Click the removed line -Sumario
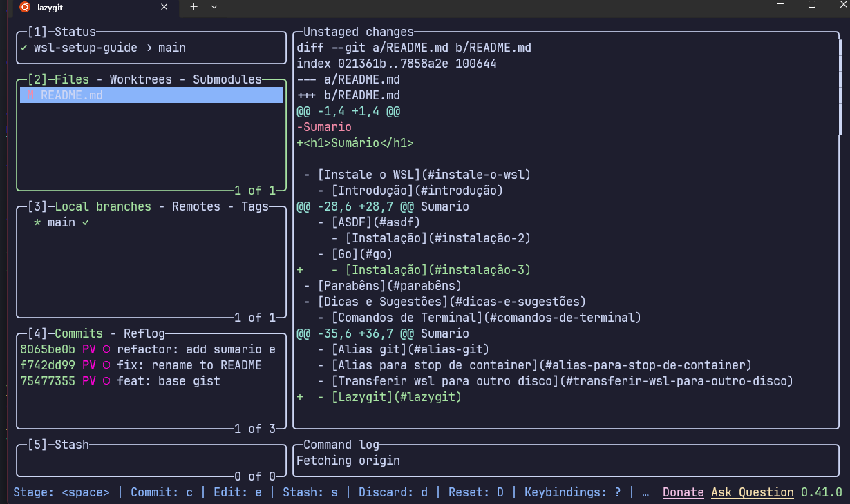Viewport: 850px width, 504px height. pos(324,127)
